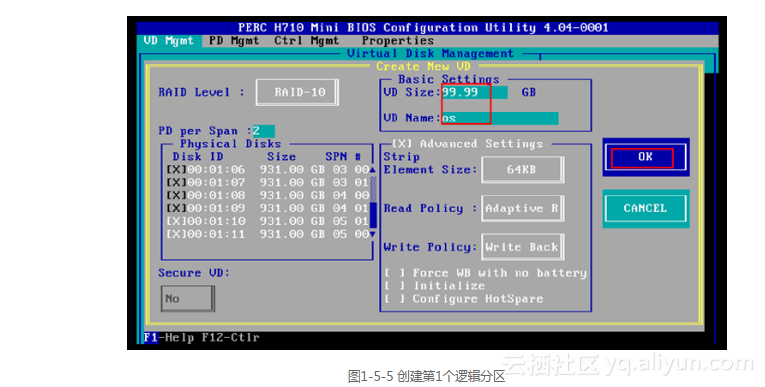
Task: Switch to the VD Mgmt tab
Action: pyautogui.click(x=168, y=41)
